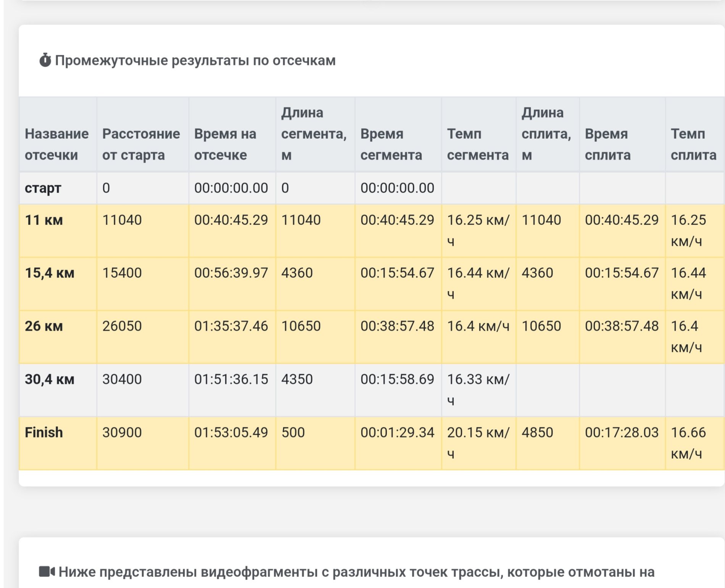The image size is (725, 588).
Task: Click the stopwatch icon beside section title
Action: (45, 60)
